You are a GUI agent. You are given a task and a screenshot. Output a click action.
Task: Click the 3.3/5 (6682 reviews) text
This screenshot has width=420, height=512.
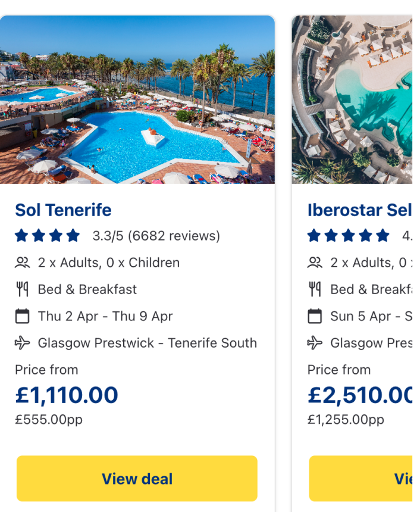[x=156, y=236]
